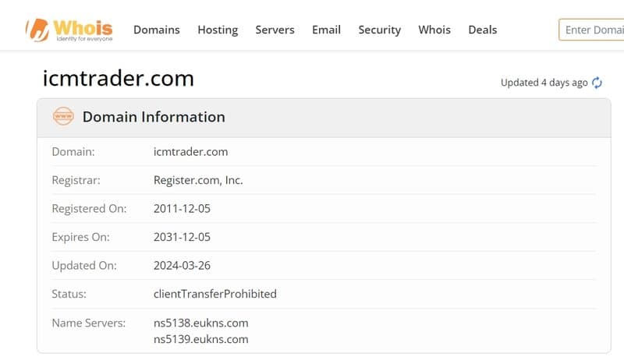Click the Register.com, Inc. registrar value
624x364 pixels.
click(x=198, y=180)
